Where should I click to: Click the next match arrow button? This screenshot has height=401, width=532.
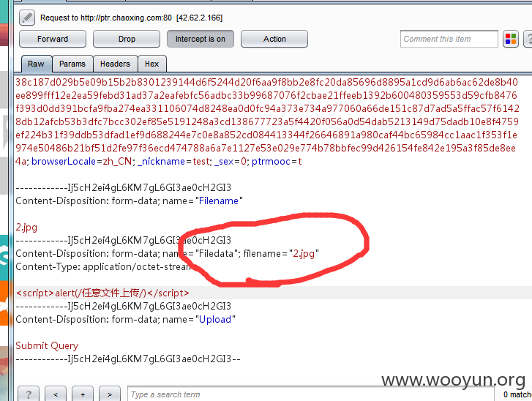click(x=109, y=394)
